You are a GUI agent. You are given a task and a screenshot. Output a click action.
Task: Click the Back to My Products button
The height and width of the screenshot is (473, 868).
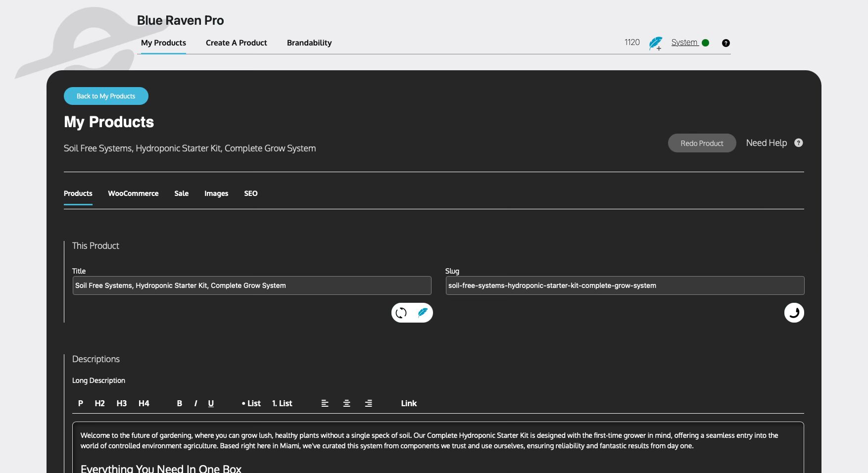(106, 96)
